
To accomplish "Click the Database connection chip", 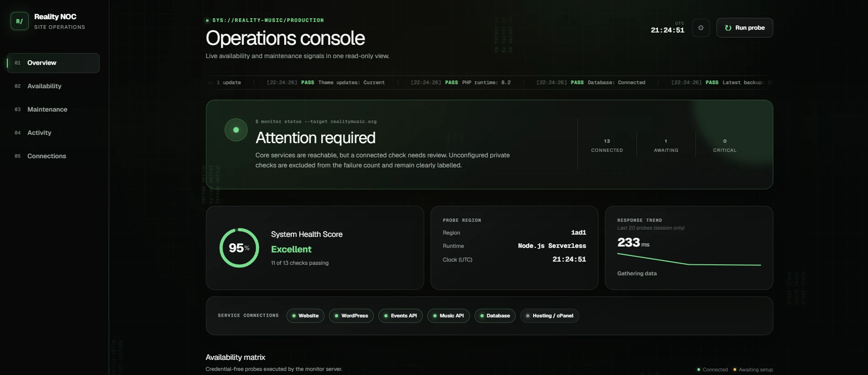I will point(495,316).
